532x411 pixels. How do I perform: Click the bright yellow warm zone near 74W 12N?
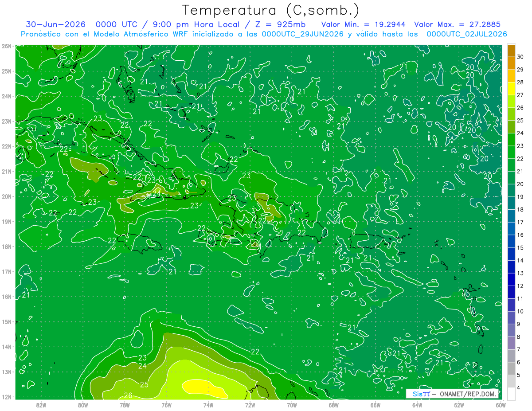(x=204, y=388)
